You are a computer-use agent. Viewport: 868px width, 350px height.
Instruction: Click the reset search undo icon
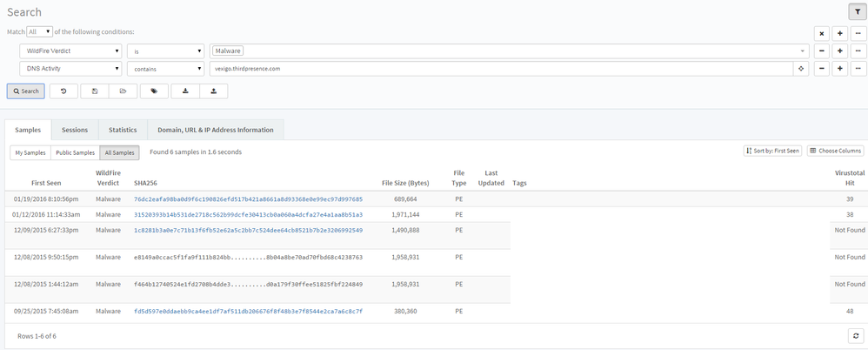63,91
